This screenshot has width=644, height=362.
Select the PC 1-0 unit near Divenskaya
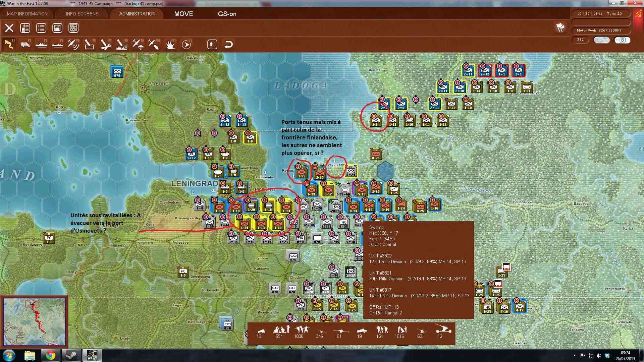(x=183, y=272)
